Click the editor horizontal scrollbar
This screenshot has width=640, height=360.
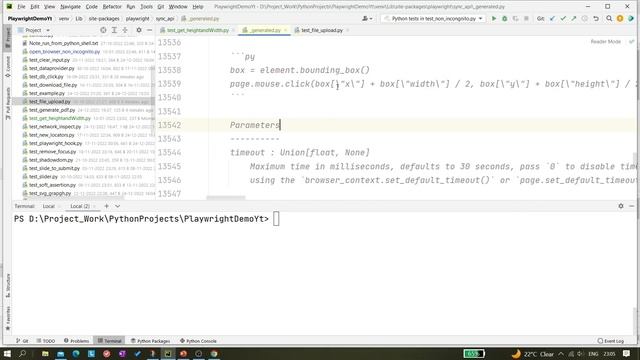(x=225, y=198)
